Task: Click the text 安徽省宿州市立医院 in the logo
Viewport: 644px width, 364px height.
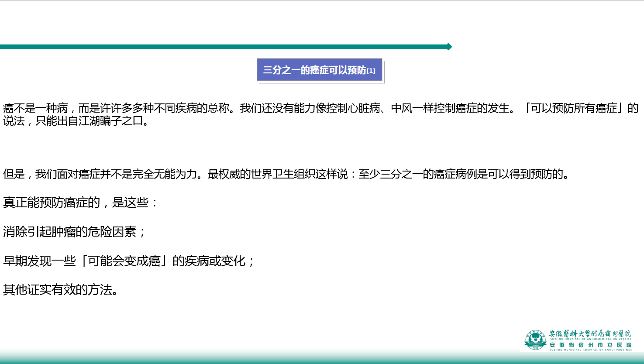Action: tap(590, 345)
